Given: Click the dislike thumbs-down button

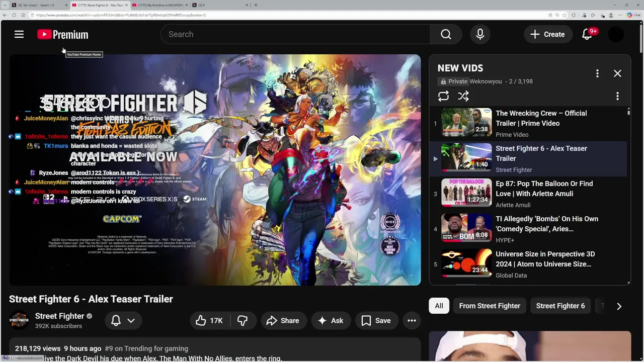Looking at the screenshot, I should tap(243, 320).
